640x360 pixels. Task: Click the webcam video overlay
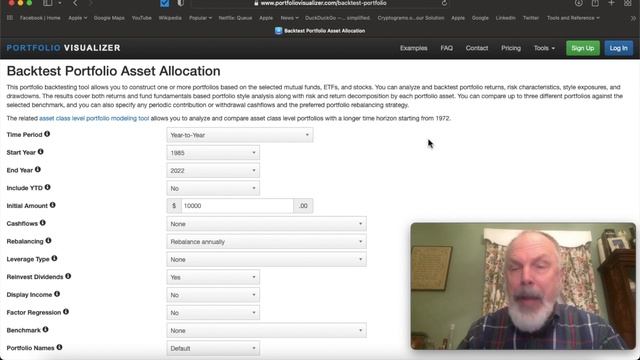click(523, 286)
